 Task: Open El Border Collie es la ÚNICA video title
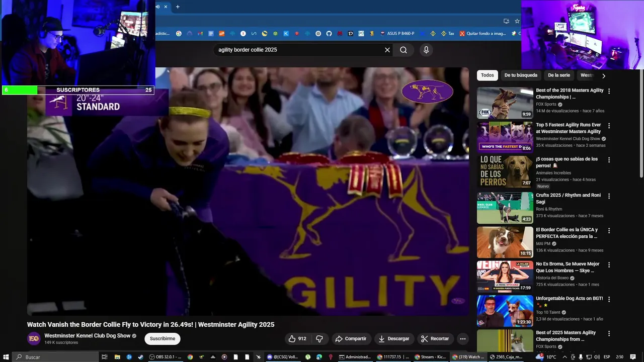[567, 233]
